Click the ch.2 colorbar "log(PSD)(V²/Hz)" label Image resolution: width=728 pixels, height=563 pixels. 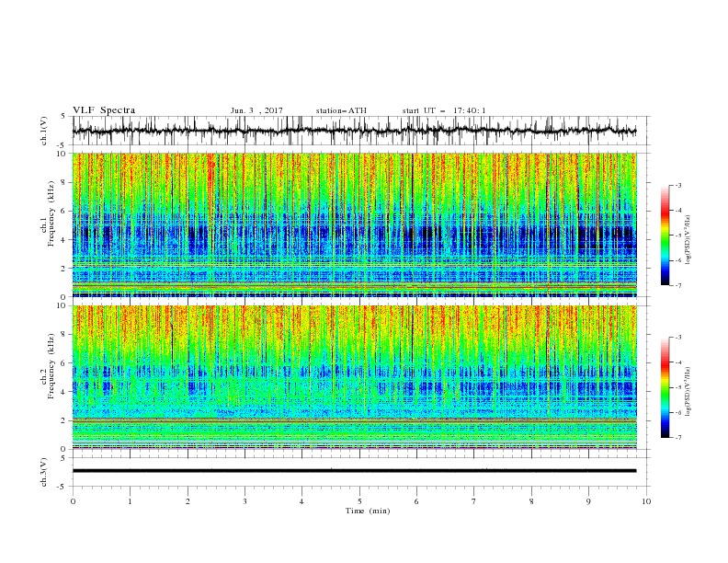(x=688, y=392)
